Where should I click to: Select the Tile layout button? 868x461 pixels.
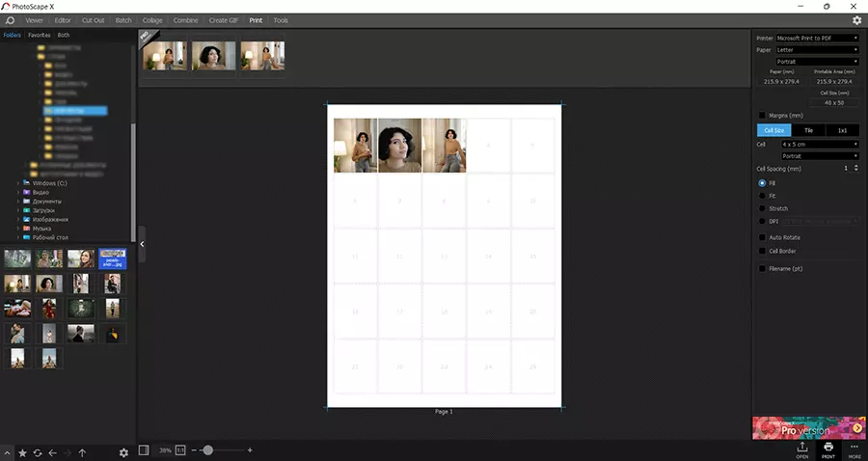point(808,130)
